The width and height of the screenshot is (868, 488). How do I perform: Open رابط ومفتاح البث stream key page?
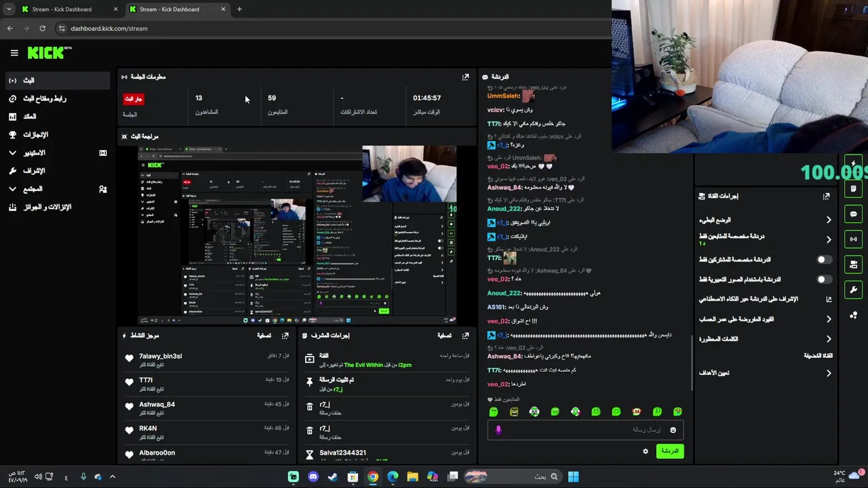(57, 99)
